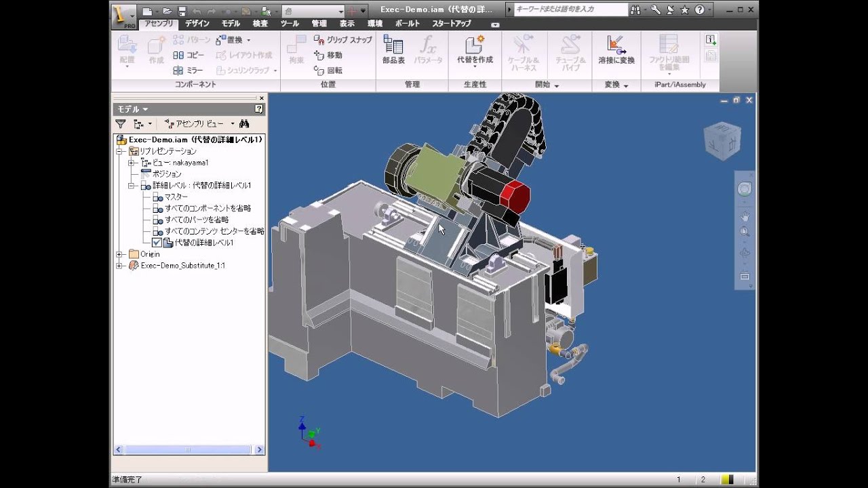
Task: Click the ViewCube in the viewport
Action: [x=722, y=141]
